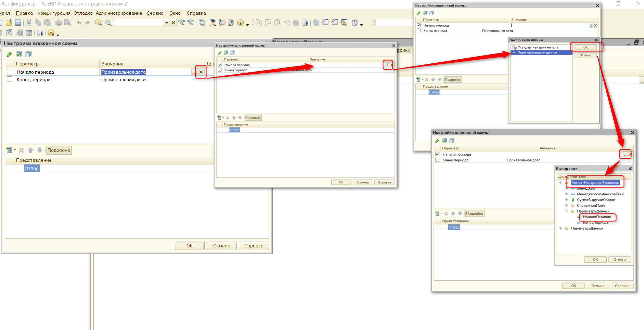The width and height of the screenshot is (644, 330).
Task: Click the Cut scissors icon in toolbar
Action: (29, 23)
